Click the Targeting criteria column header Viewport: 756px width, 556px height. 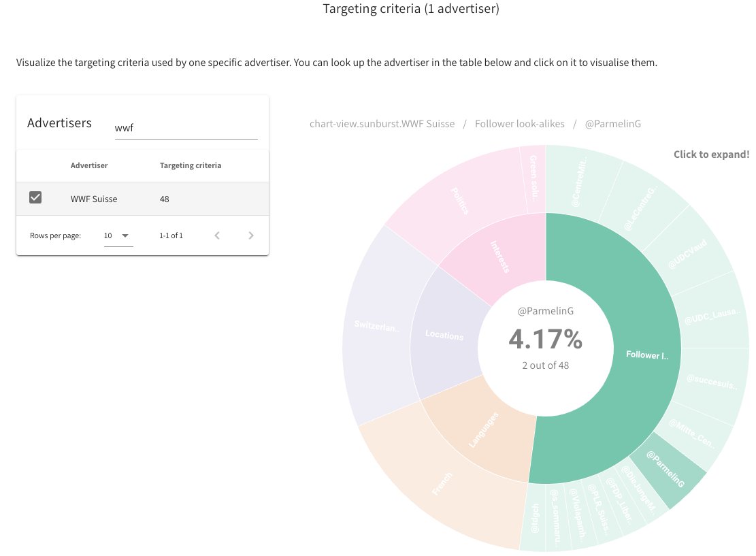pos(191,165)
